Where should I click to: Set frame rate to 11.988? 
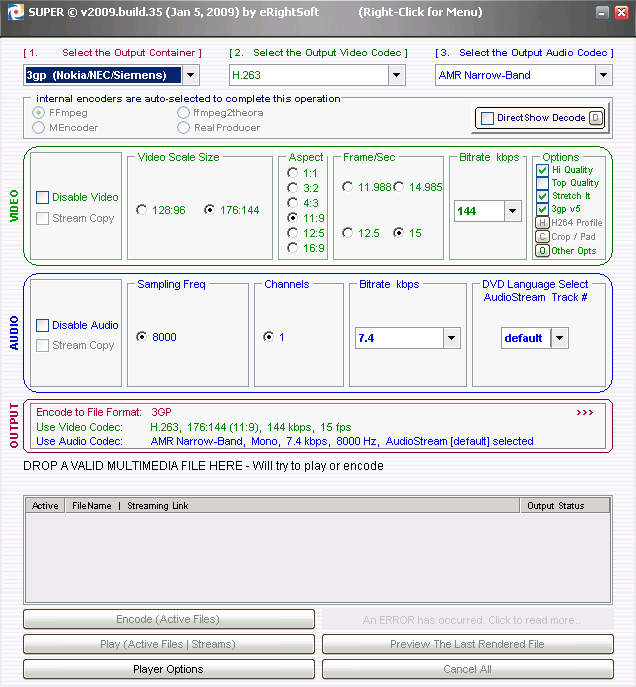[x=347, y=187]
